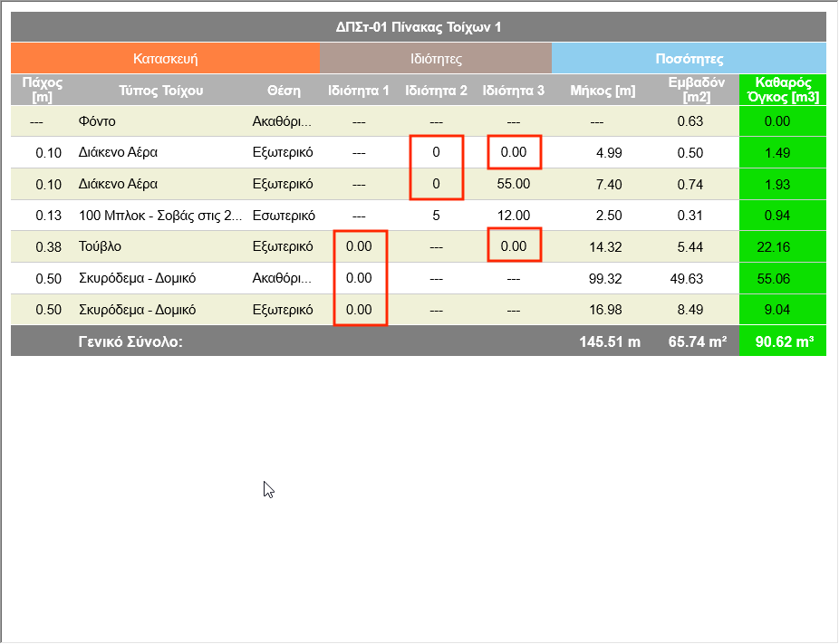Click total length 145.51 m
Screen dimensions: 839x644
pos(610,341)
